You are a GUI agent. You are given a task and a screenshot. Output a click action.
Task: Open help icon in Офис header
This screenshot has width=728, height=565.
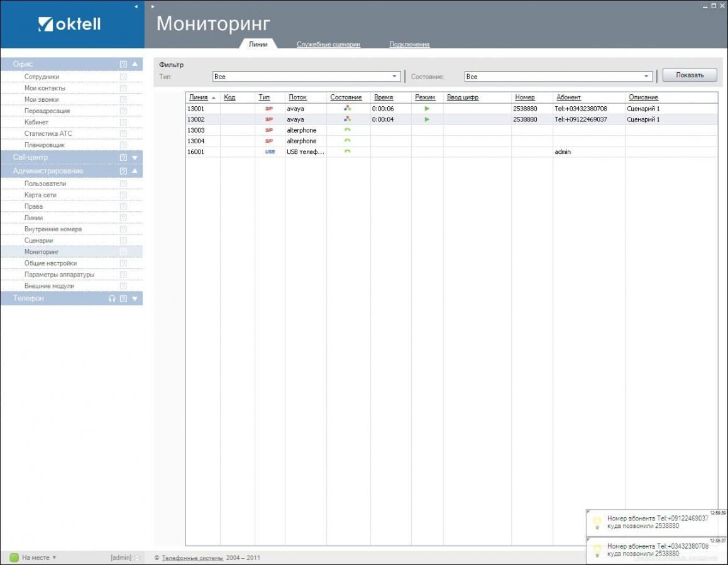click(x=123, y=64)
